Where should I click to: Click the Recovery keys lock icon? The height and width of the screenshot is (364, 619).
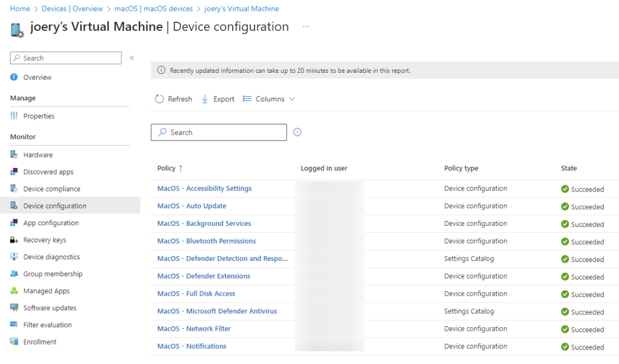14,240
